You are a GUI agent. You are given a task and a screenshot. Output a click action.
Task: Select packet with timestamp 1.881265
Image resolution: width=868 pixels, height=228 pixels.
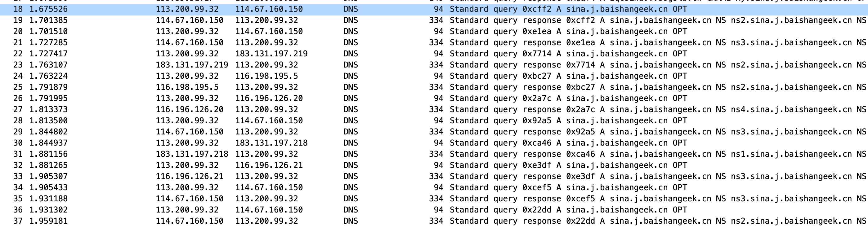tap(434, 165)
